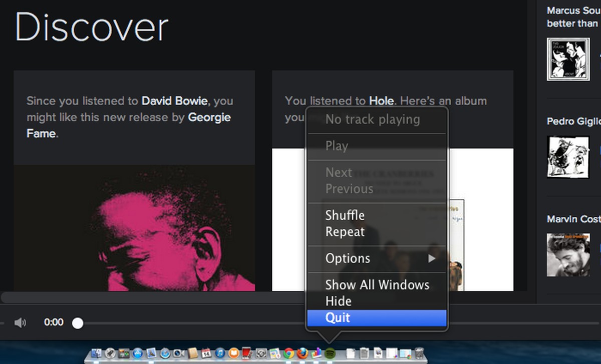
Task: Open Finder from the Dock
Action: pos(96,353)
